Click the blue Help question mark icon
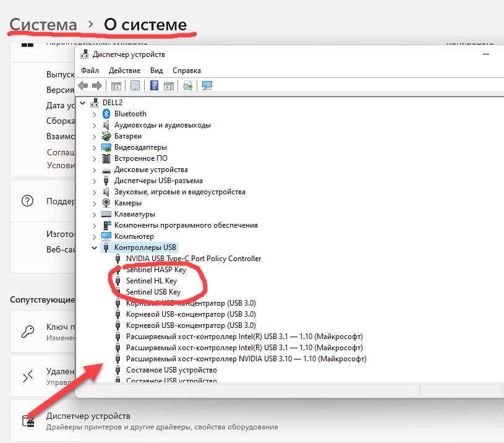504x443 pixels. [x=154, y=86]
